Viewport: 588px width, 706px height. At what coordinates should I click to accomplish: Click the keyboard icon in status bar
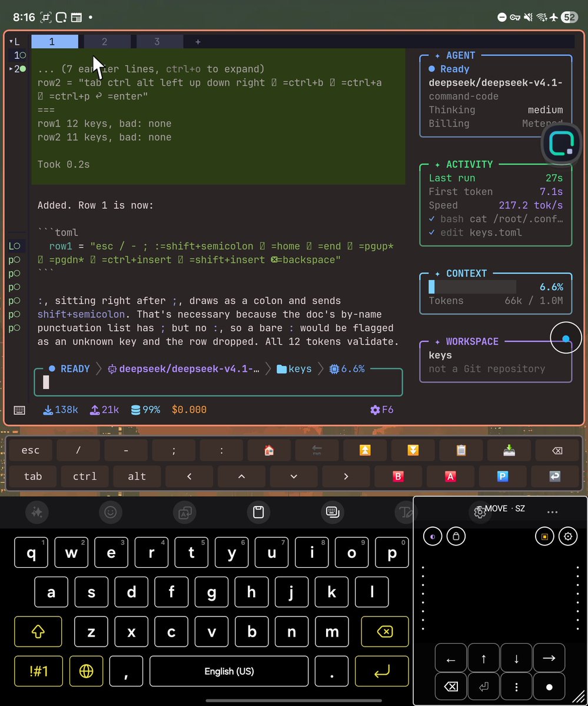[19, 409]
